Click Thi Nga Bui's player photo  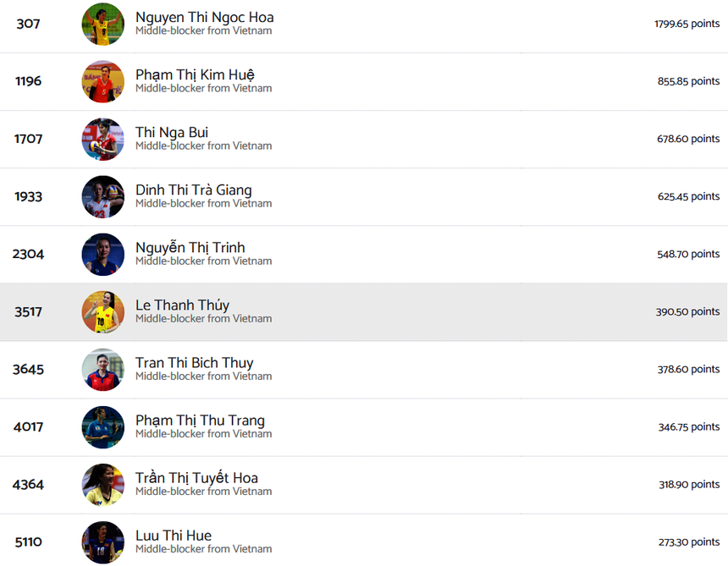tap(102, 139)
